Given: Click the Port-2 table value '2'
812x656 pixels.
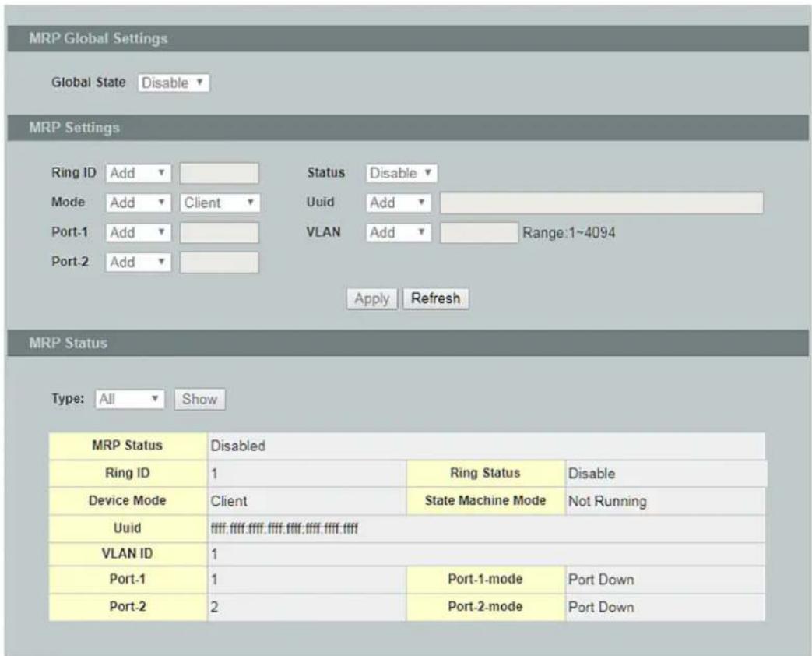Looking at the screenshot, I should (214, 607).
